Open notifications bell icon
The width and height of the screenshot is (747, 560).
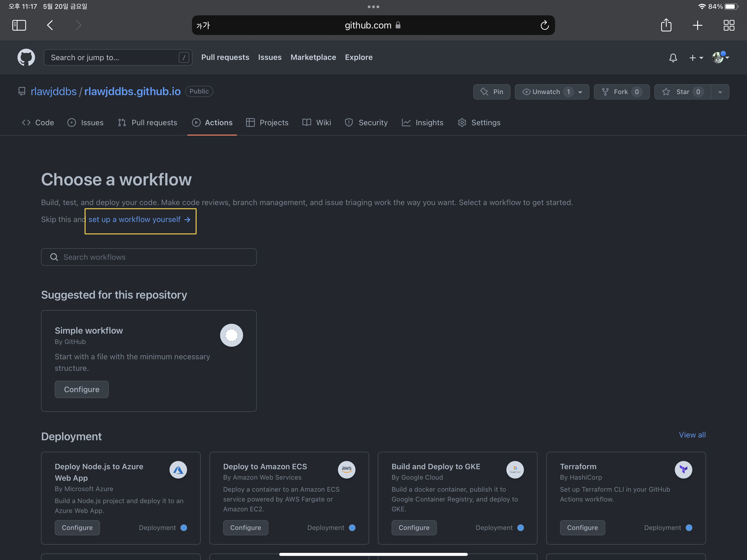click(x=673, y=58)
